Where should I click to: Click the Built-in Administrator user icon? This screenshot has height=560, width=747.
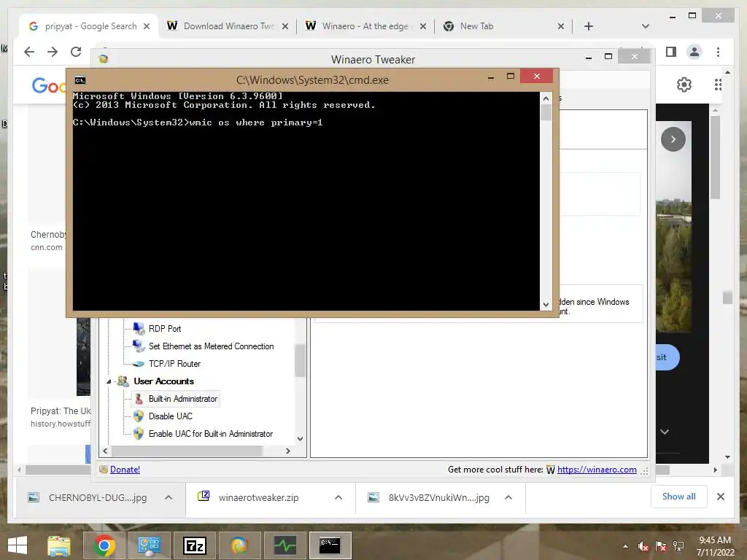point(139,399)
